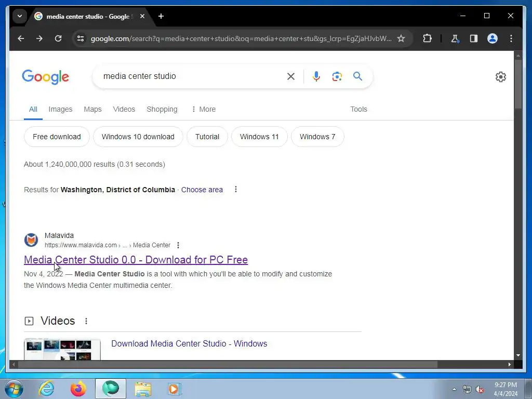532x399 pixels.
Task: Switch to the Maps tab
Action: coord(92,109)
